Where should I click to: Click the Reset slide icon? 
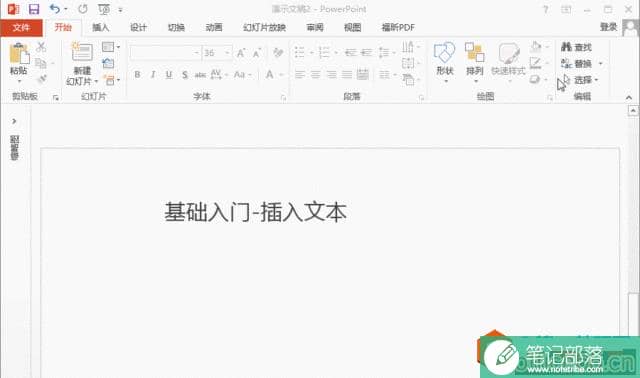(x=108, y=63)
